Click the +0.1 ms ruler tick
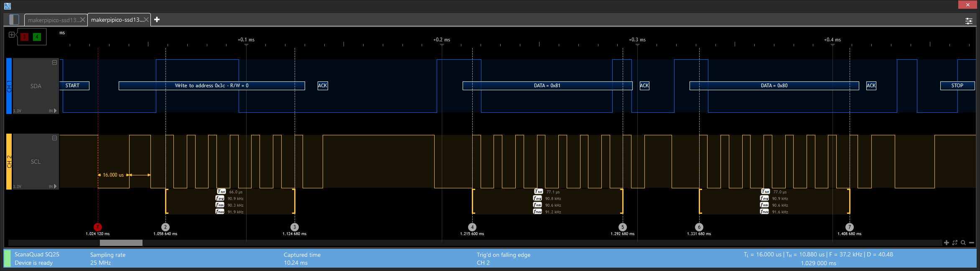The height and width of the screenshot is (271, 980). pos(246,40)
